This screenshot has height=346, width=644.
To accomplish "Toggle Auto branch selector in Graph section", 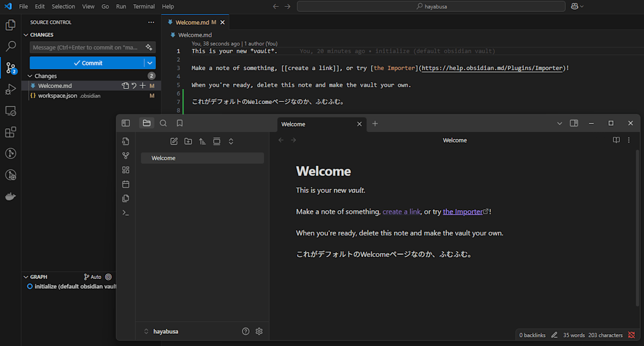I will point(93,277).
